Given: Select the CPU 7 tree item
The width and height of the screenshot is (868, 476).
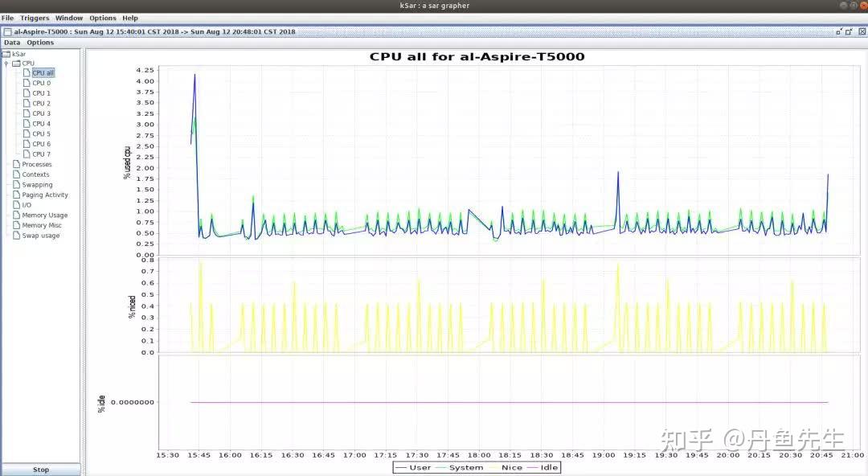Looking at the screenshot, I should 42,154.
